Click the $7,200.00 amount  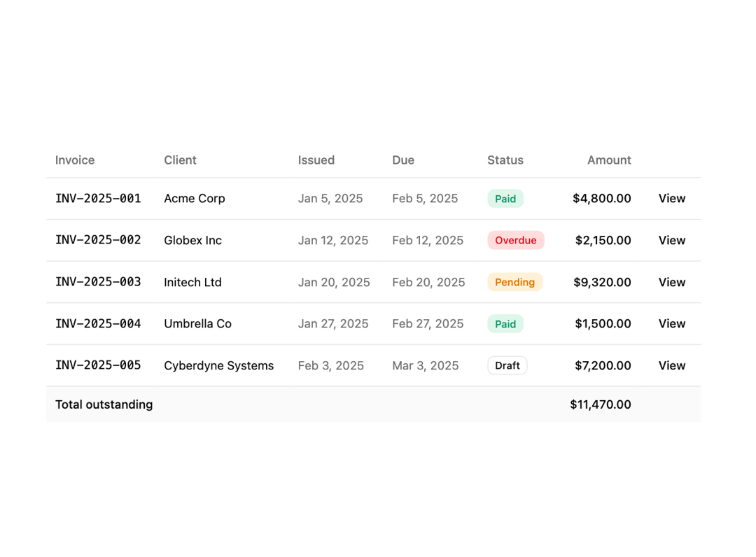click(603, 366)
